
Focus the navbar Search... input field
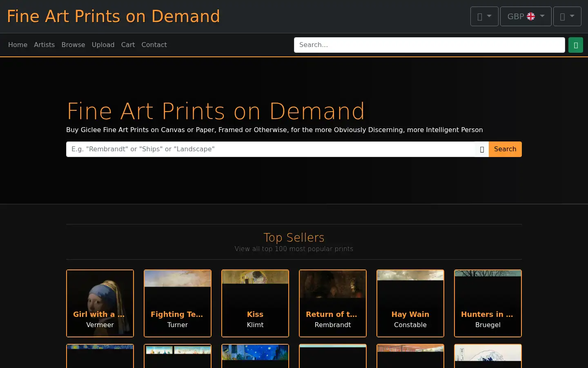click(x=430, y=45)
